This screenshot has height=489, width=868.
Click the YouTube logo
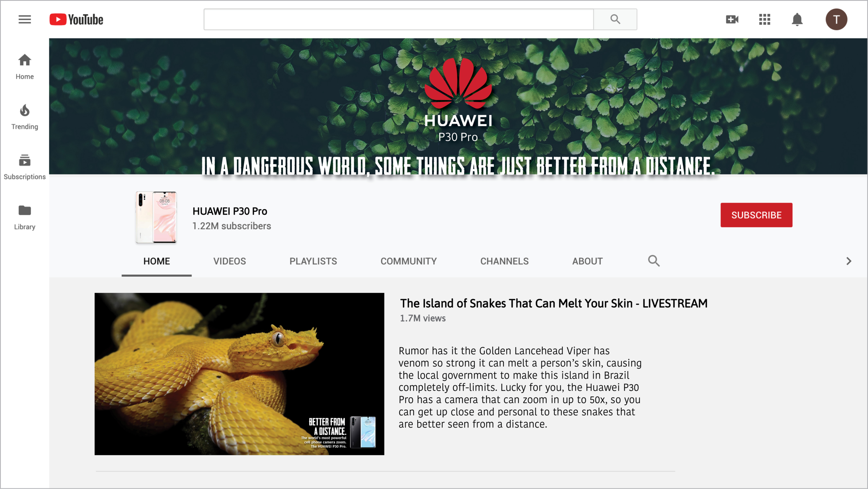[76, 19]
